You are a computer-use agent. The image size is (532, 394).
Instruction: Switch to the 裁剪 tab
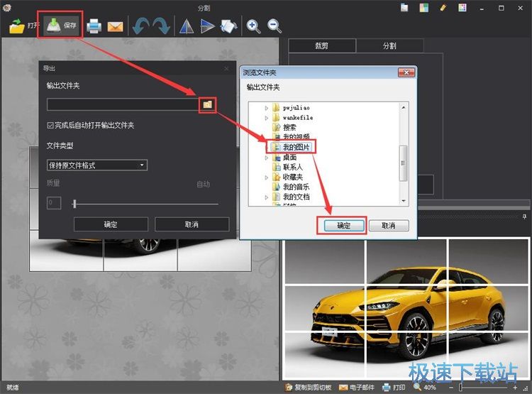pyautogui.click(x=321, y=46)
